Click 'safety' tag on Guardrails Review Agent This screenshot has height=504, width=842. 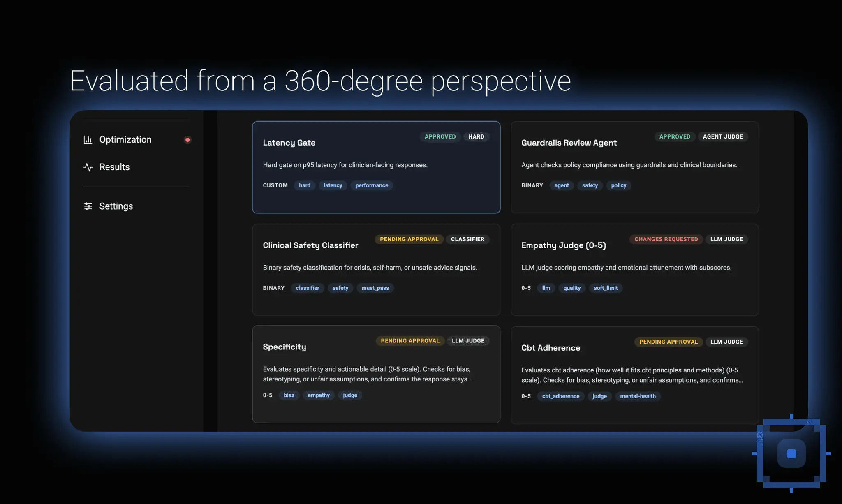(590, 185)
